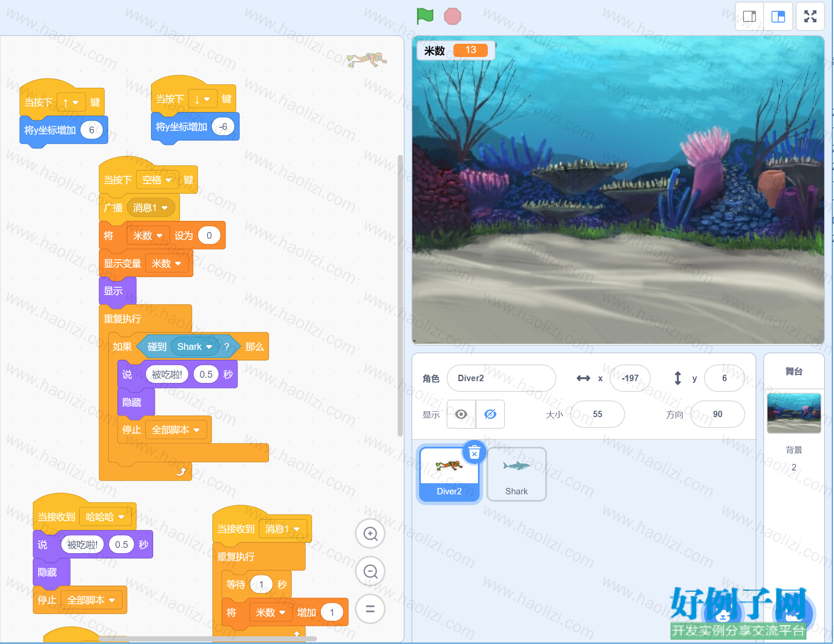Edit the sprite name field Diver2
834x644 pixels.
[x=501, y=378]
